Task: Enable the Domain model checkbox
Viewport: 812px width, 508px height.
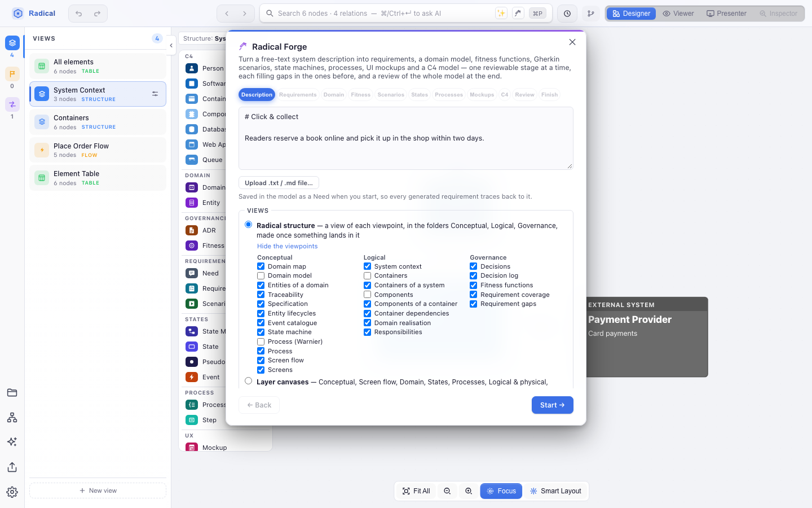Action: [x=261, y=276]
